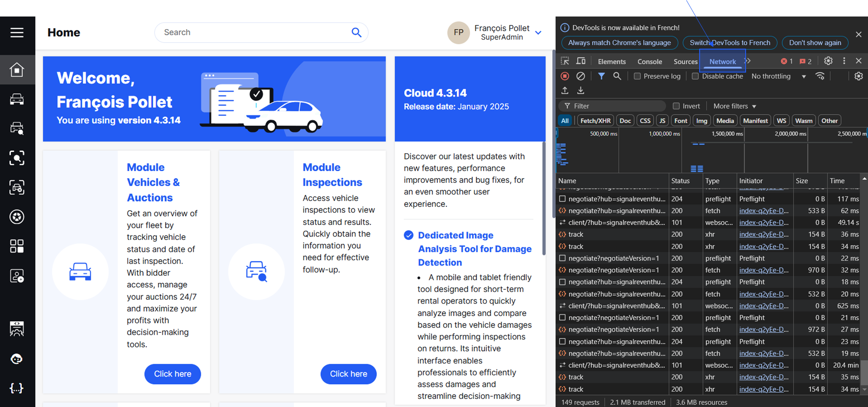Switch to the Console tab
Image resolution: width=868 pixels, height=407 pixels.
tap(649, 62)
